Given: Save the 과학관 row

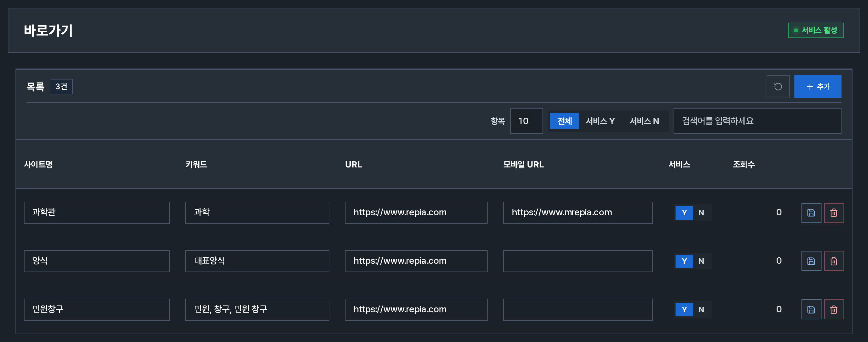Looking at the screenshot, I should coord(811,213).
